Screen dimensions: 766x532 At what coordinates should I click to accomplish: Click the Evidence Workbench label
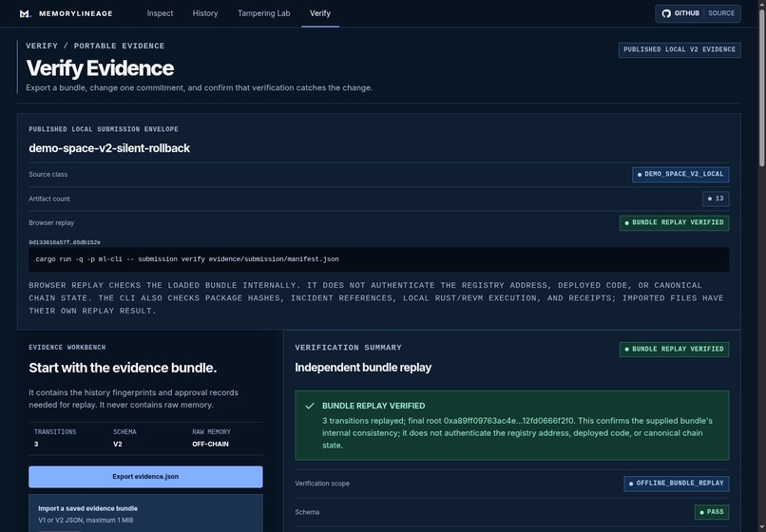[x=67, y=348]
